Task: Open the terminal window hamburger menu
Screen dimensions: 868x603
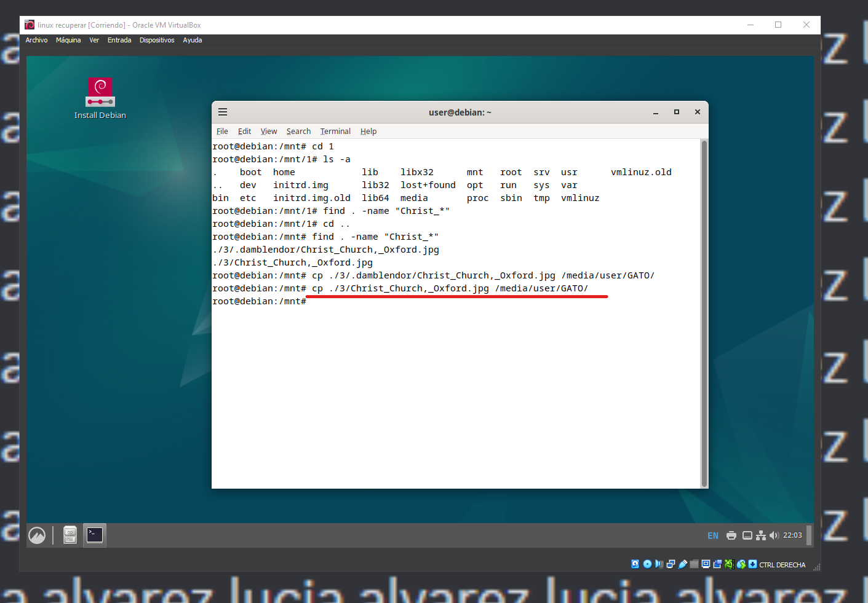Action: [x=223, y=112]
